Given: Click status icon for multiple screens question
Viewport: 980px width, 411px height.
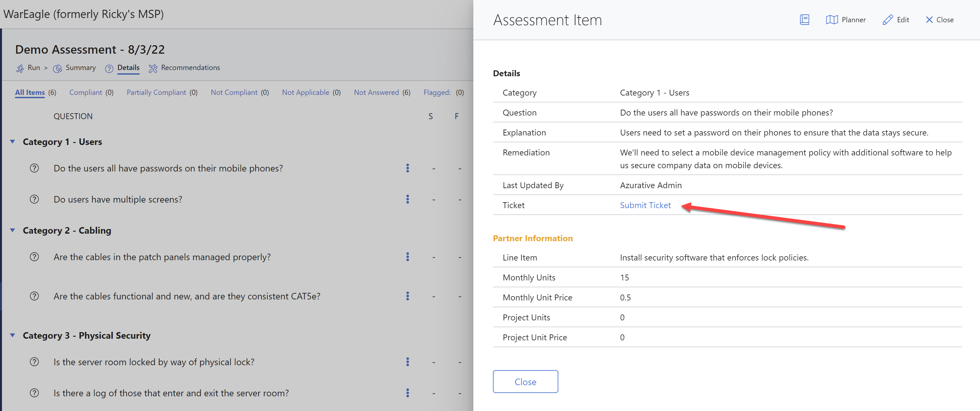Looking at the screenshot, I should 34,199.
